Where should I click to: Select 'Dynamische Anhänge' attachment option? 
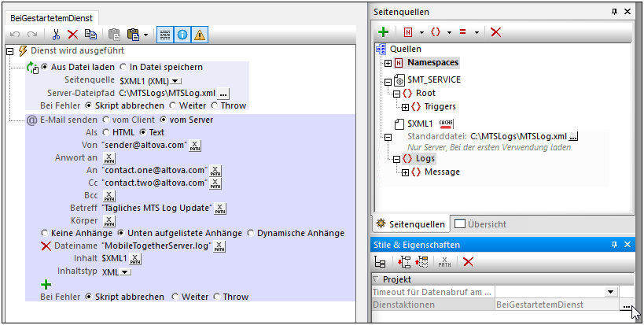click(251, 234)
